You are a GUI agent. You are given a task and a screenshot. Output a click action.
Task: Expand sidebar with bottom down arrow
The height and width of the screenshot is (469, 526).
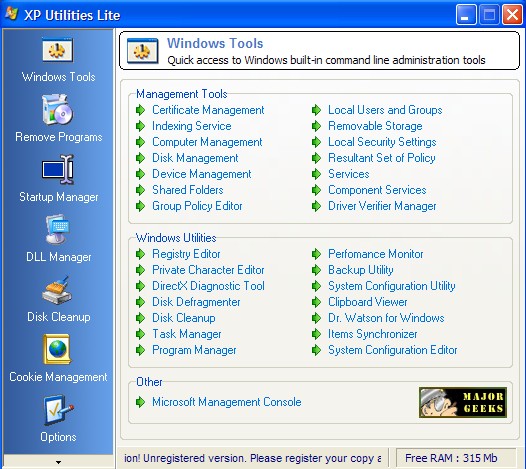coord(58,462)
